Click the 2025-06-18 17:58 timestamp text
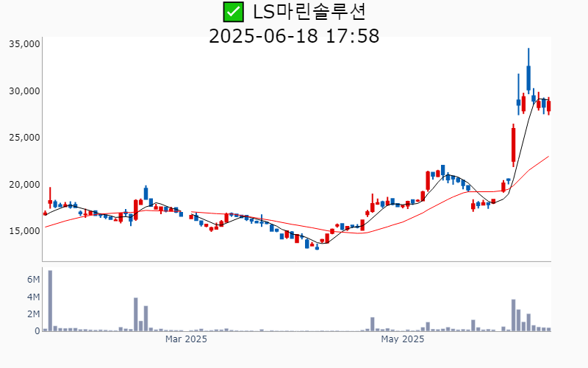 pyautogui.click(x=294, y=36)
